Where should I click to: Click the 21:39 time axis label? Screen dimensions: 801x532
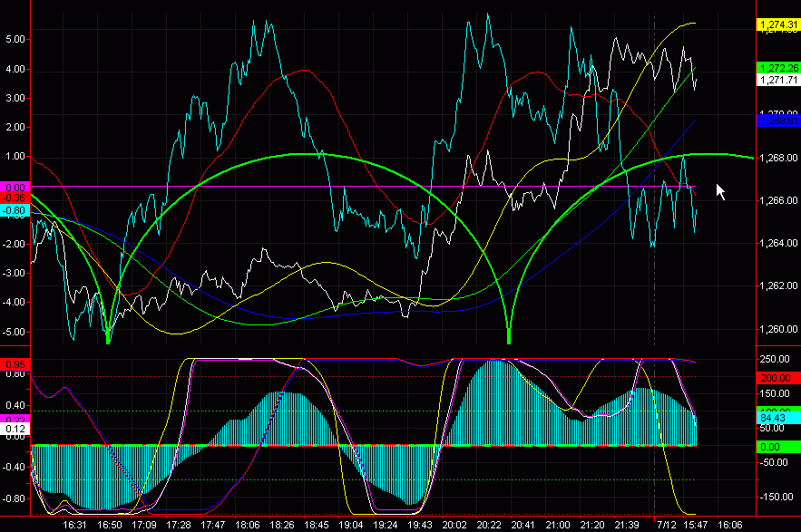point(626,525)
